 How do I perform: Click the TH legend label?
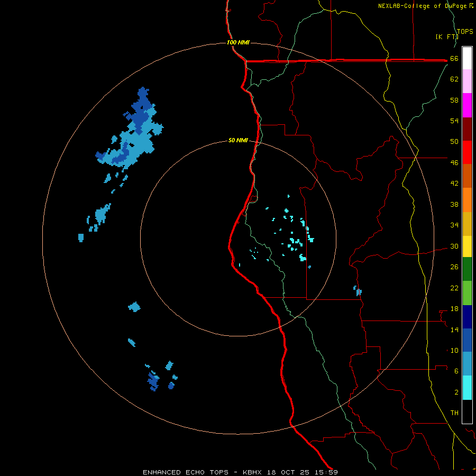coord(454,413)
